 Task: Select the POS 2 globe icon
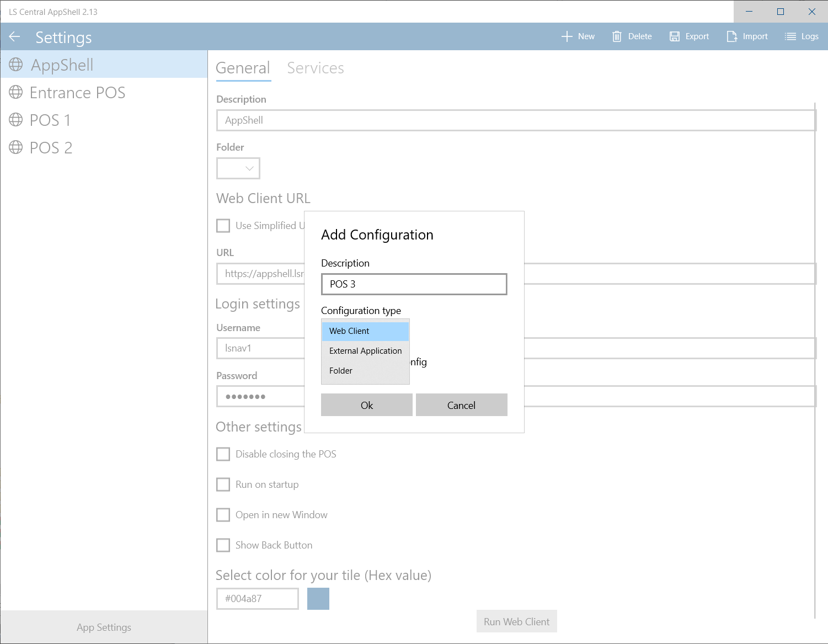(16, 147)
